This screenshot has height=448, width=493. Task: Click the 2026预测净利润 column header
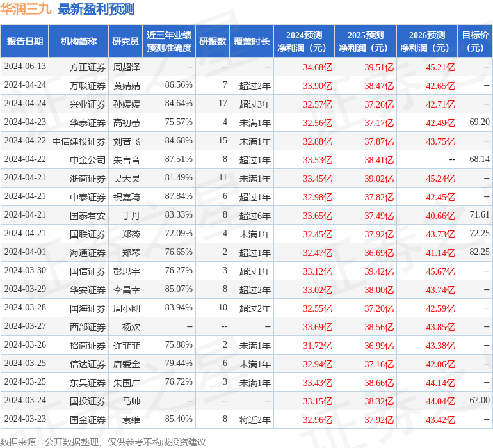tap(427, 41)
